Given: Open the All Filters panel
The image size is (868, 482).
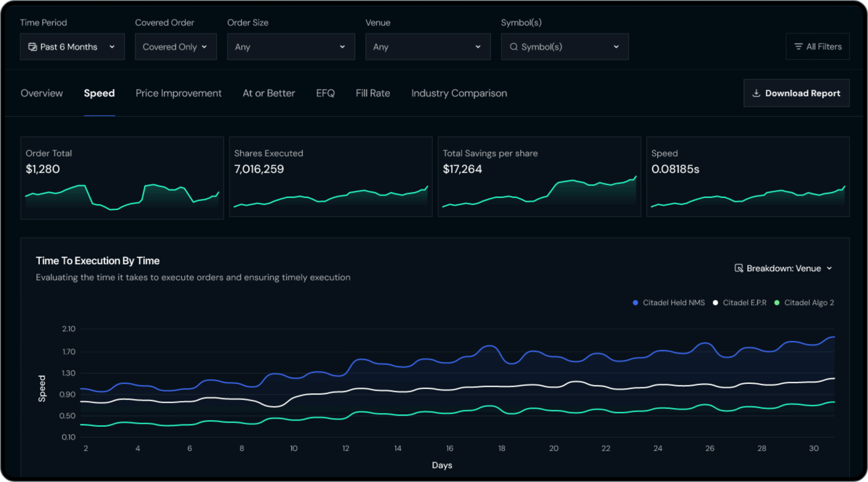Looking at the screenshot, I should (x=817, y=46).
